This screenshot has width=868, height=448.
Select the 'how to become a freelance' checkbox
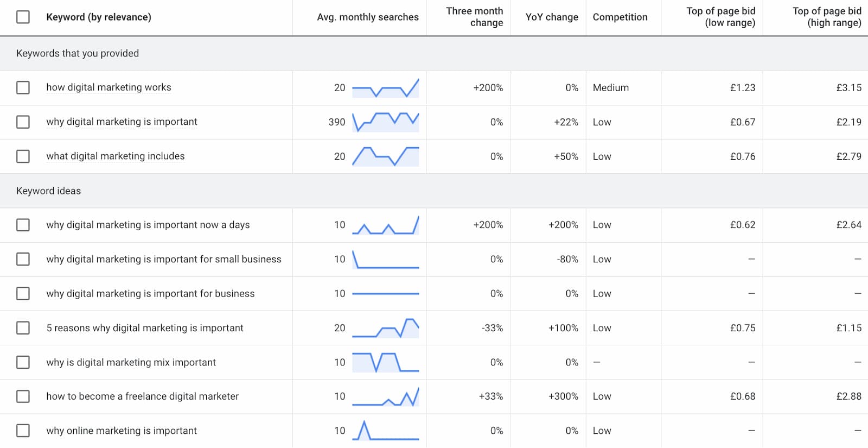pyautogui.click(x=23, y=396)
